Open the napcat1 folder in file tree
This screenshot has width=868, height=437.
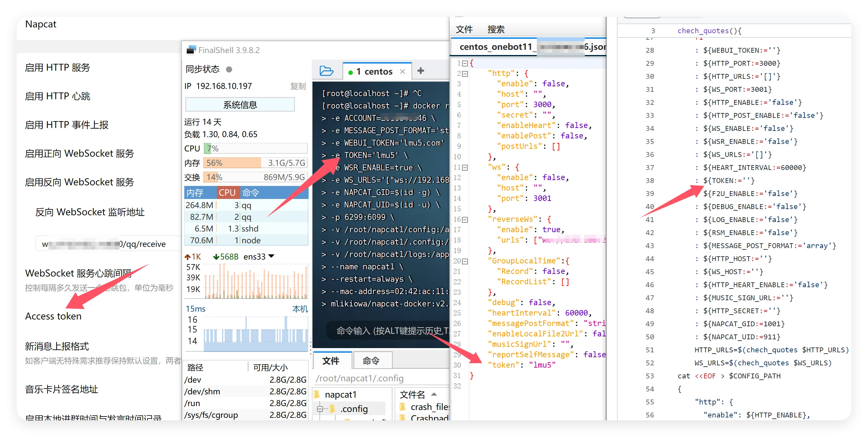340,394
